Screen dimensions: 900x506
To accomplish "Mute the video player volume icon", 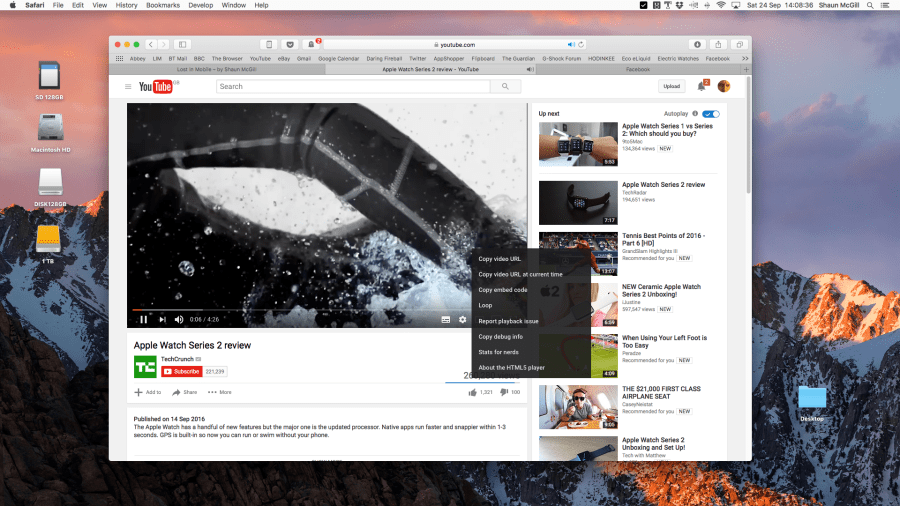I will (179, 320).
